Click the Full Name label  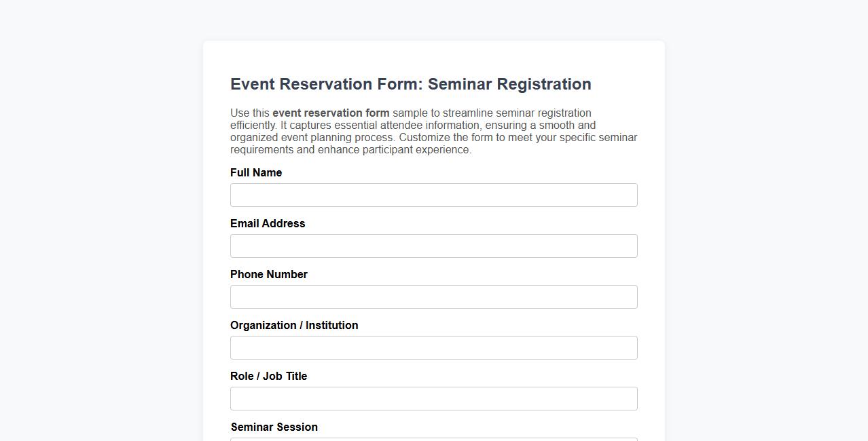click(256, 172)
